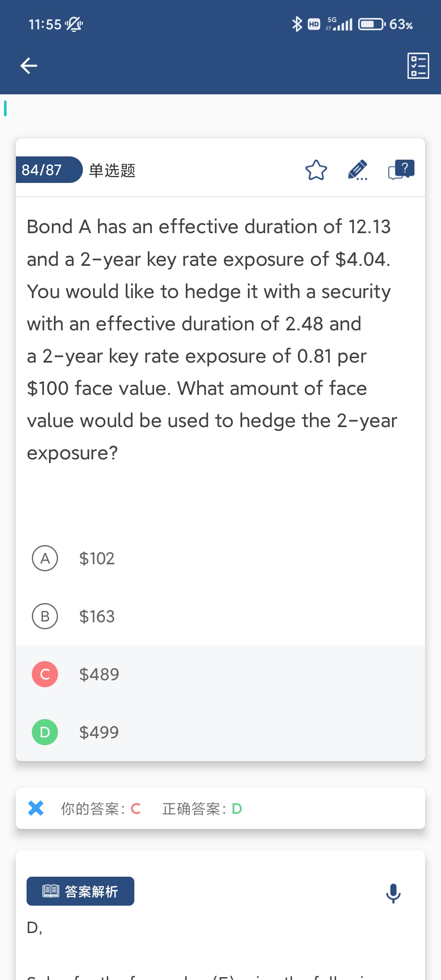This screenshot has height=980, width=441.
Task: Open the question feedback chat icon
Action: pos(401,170)
